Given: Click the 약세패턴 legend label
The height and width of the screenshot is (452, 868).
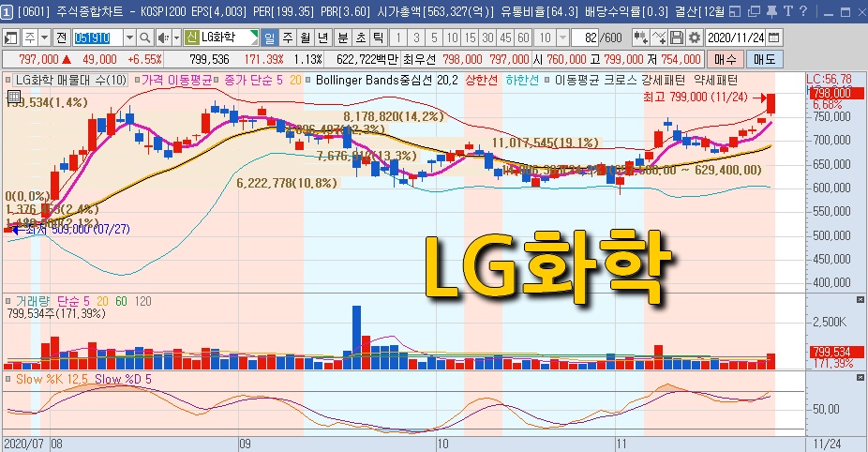Looking at the screenshot, I should click(x=714, y=81).
